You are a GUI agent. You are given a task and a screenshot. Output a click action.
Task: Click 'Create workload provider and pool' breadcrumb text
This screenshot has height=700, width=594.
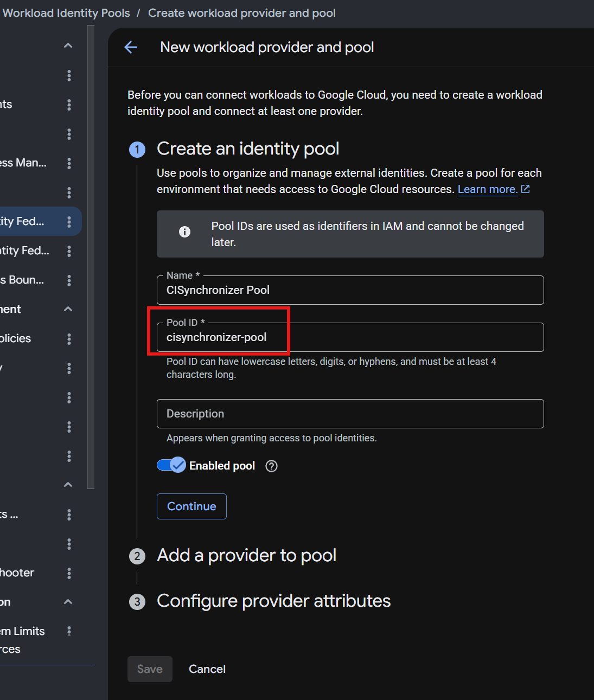coord(242,13)
